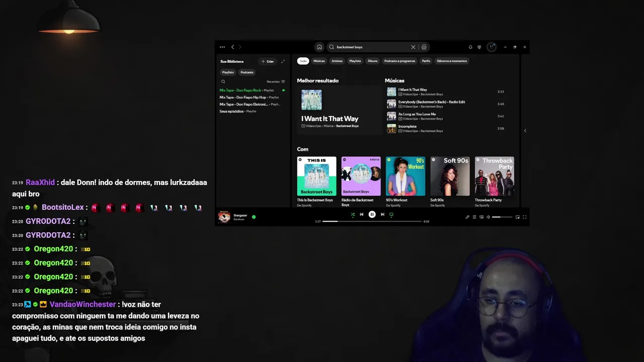
Task: Open the Backstreet Boys link in best result
Action: point(347,126)
